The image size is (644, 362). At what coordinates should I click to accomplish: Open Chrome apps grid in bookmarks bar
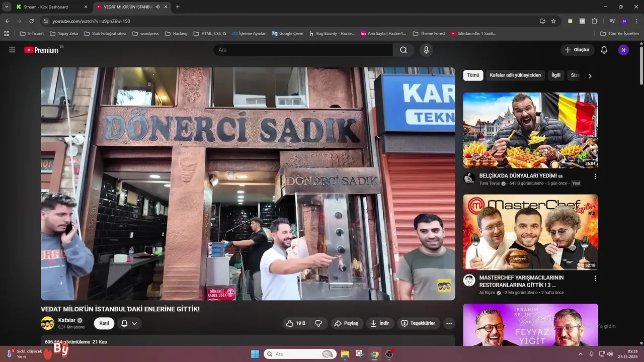tap(7, 34)
